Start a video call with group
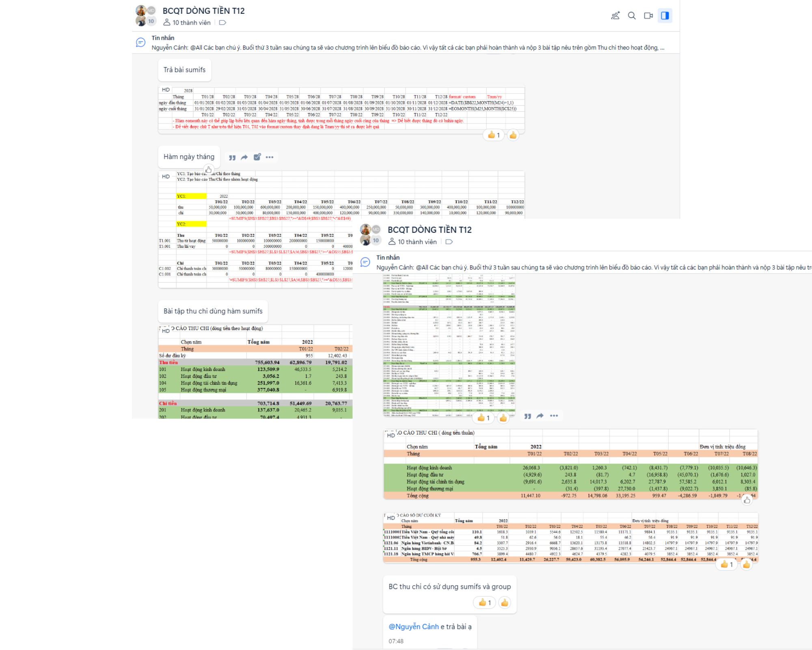This screenshot has width=812, height=650. 648,16
